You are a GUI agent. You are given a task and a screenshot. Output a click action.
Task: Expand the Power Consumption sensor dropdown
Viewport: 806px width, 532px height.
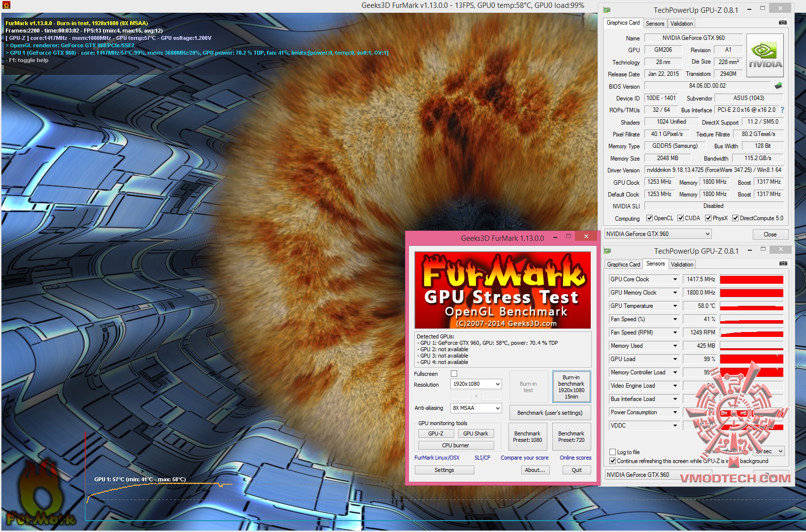coord(675,412)
